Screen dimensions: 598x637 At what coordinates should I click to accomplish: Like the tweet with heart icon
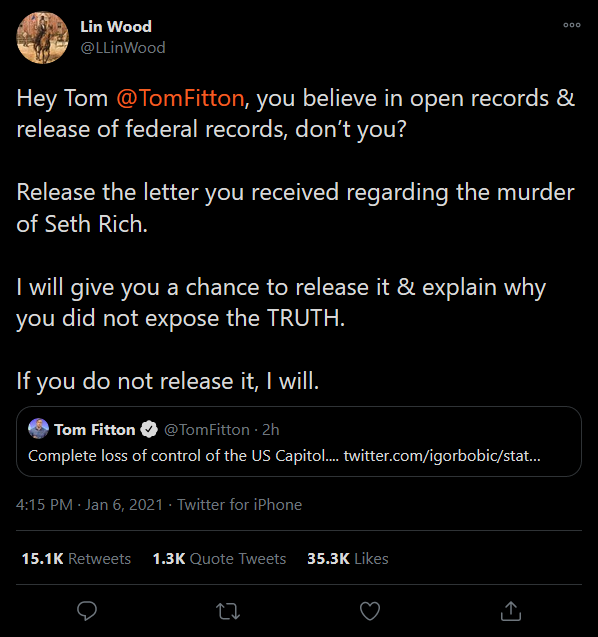click(370, 611)
